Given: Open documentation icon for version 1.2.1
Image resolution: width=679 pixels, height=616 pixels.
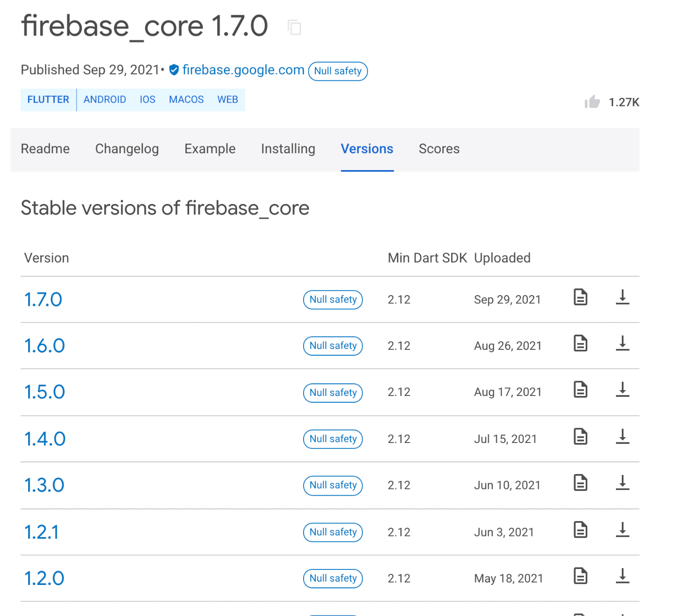Looking at the screenshot, I should tap(581, 529).
